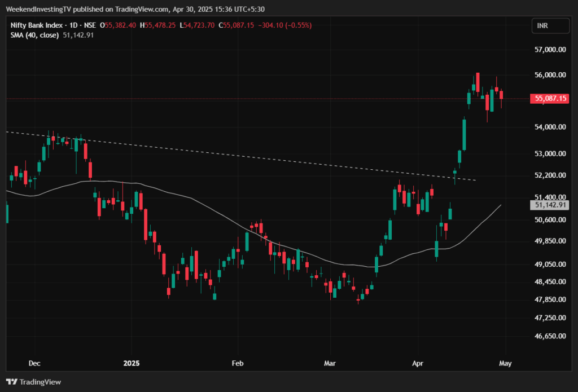Click the 46,650.00 price axis label
The image size is (578, 392).
[550, 336]
